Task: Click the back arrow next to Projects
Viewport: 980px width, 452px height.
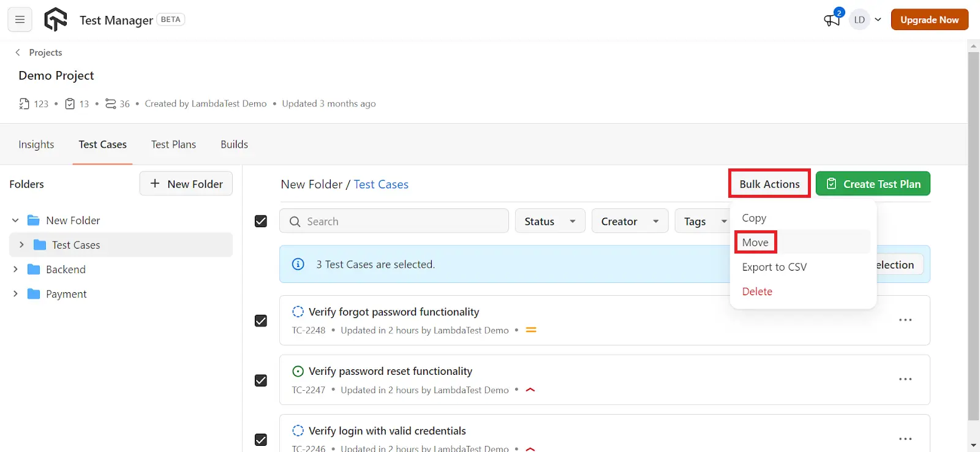Action: (18, 53)
